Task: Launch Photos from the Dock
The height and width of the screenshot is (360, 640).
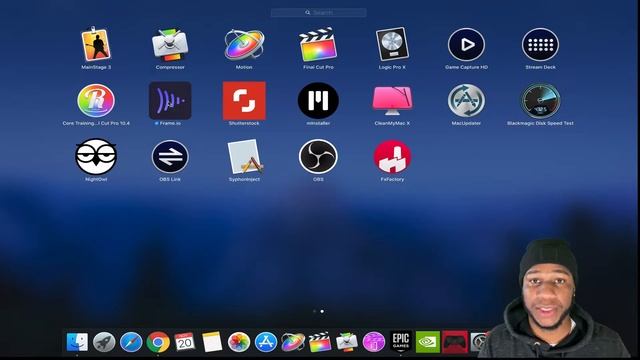Action: click(x=239, y=342)
